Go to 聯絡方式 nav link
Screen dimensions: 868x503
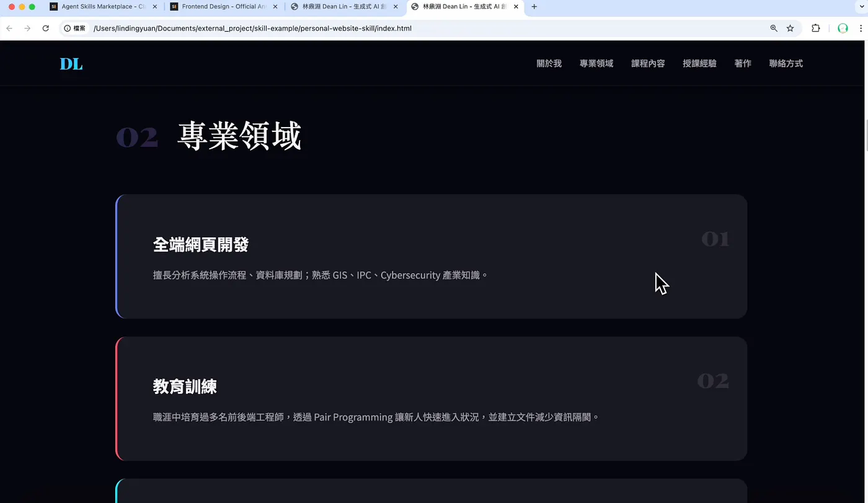(786, 63)
